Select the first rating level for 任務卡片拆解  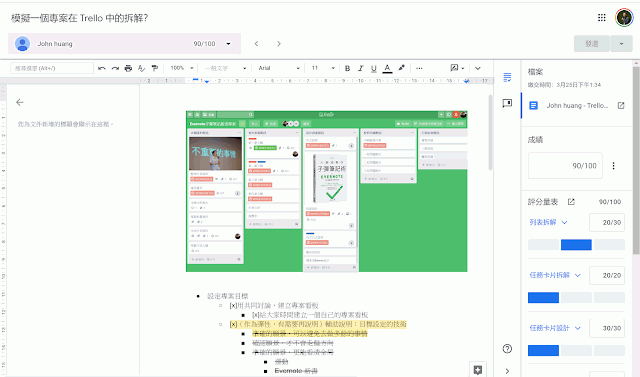[x=543, y=297]
